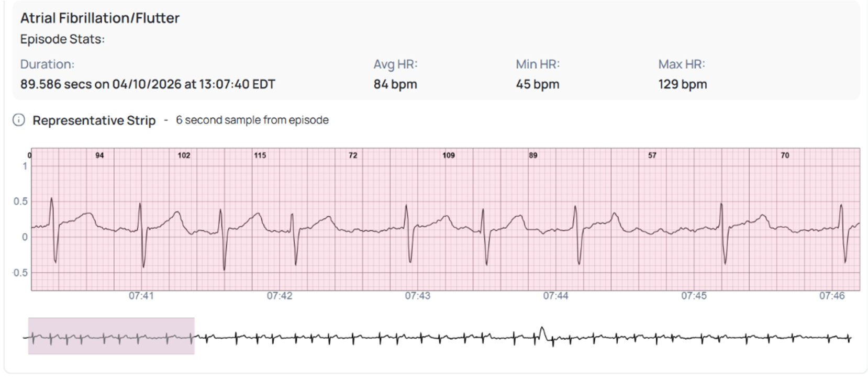Click the 07:45 time label
Viewport: 868px width, 379px height.
coord(694,296)
